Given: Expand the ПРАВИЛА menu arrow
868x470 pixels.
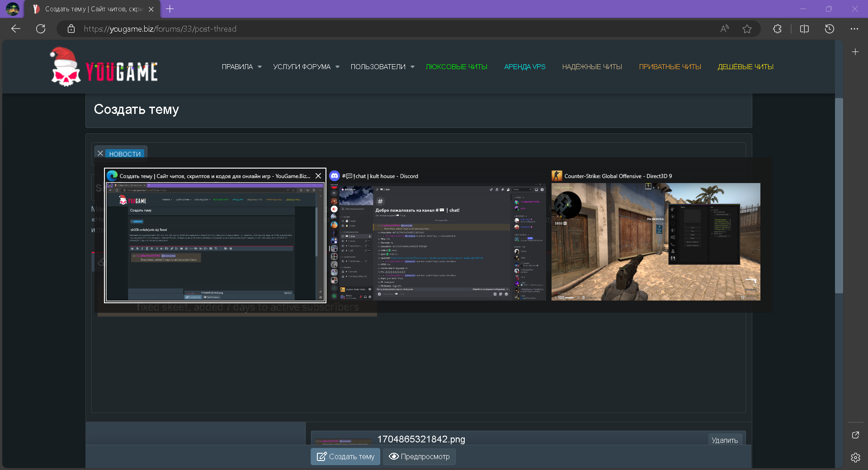Looking at the screenshot, I should [259, 67].
